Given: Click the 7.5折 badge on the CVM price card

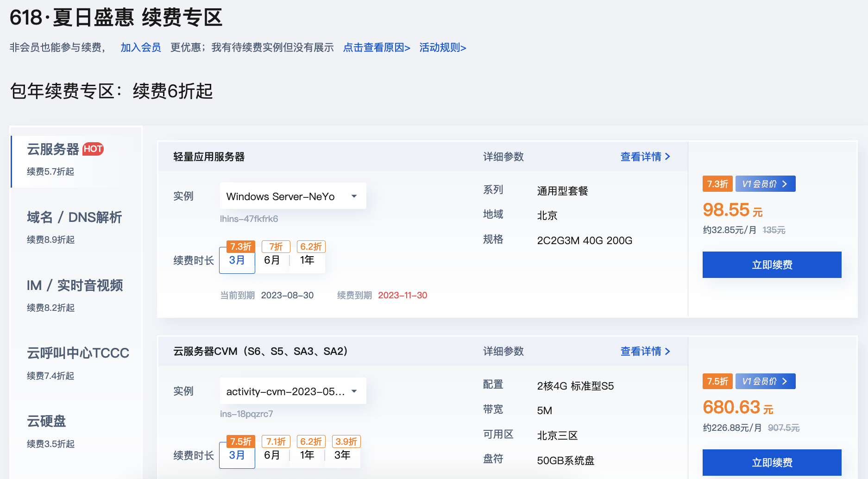Looking at the screenshot, I should click(717, 381).
